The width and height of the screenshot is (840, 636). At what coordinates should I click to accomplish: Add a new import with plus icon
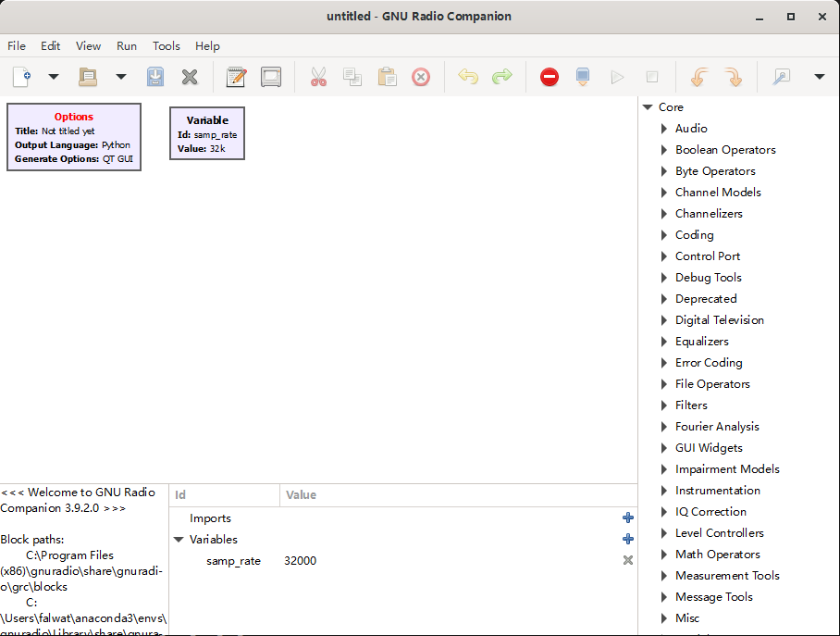[628, 518]
